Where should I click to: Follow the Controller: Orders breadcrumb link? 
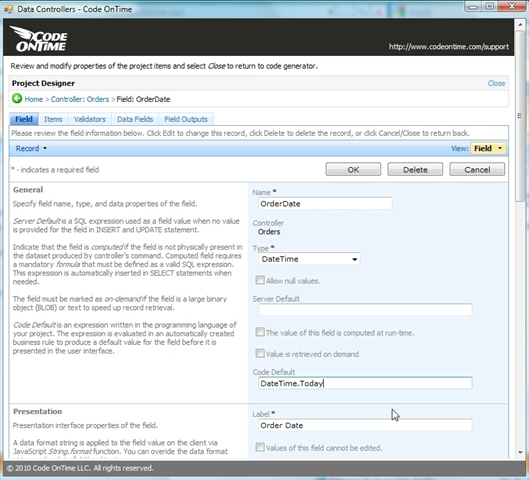coord(80,99)
